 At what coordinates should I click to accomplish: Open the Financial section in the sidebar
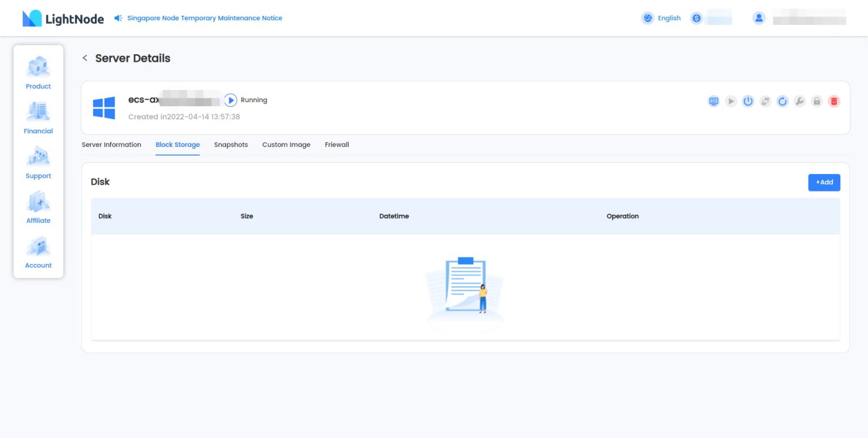tap(38, 117)
